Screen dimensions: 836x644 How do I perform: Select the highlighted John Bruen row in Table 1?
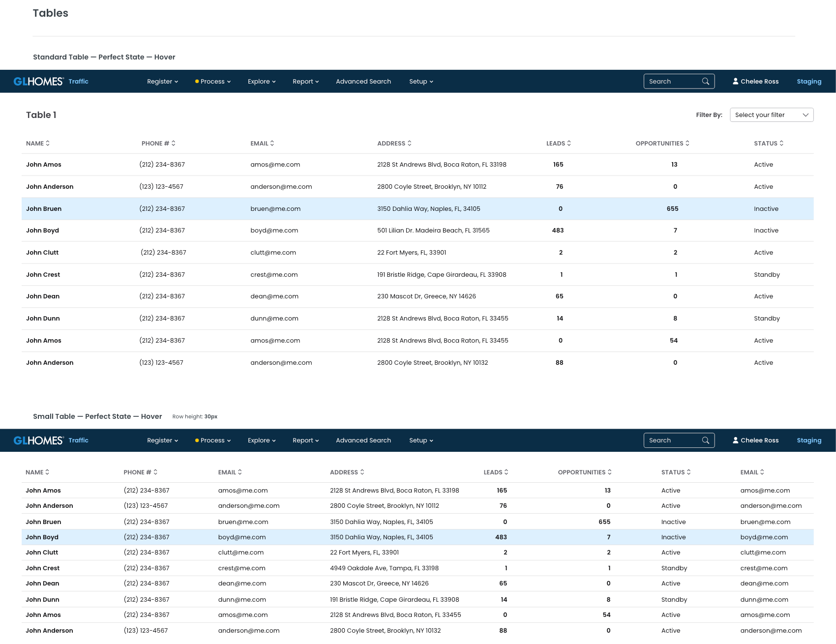418,209
